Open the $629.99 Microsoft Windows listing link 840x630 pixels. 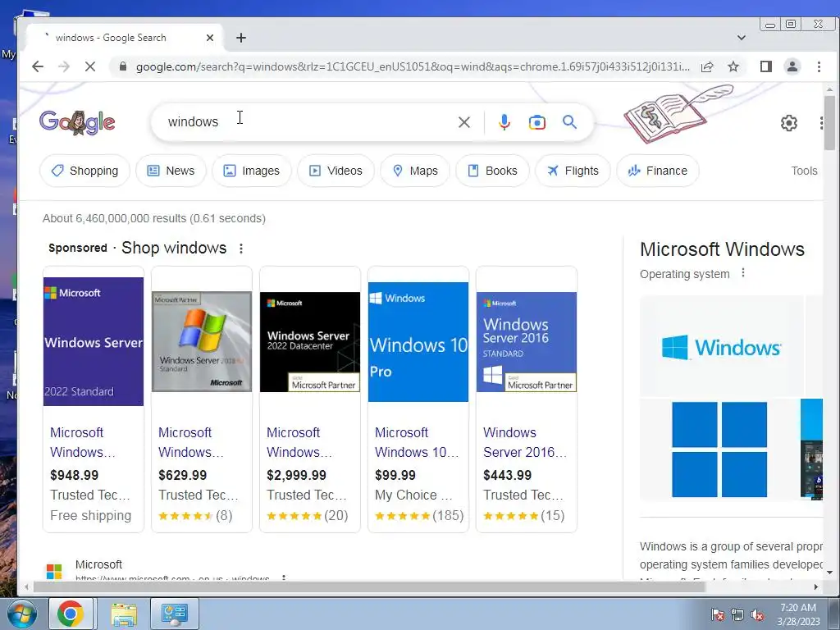tap(190, 442)
